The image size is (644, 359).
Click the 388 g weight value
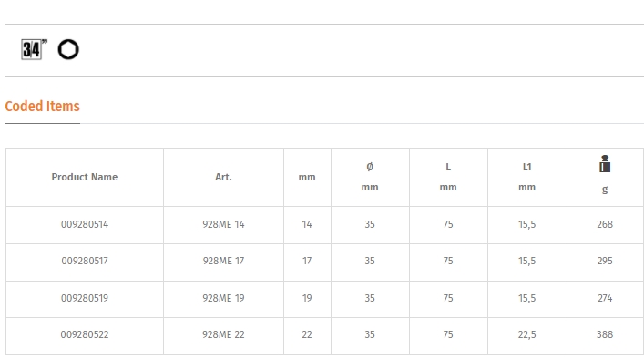[x=605, y=334]
